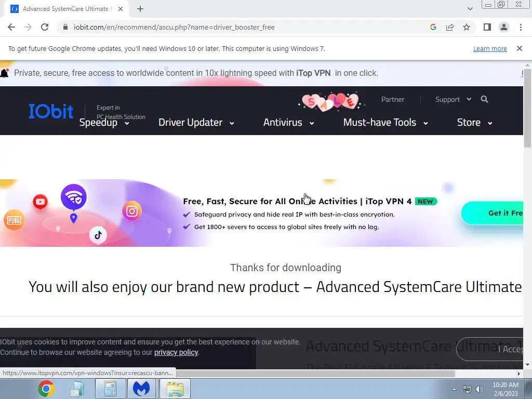This screenshot has height=399, width=532.
Task: Expand the Must-have Tools dropdown arrow
Action: click(x=425, y=123)
